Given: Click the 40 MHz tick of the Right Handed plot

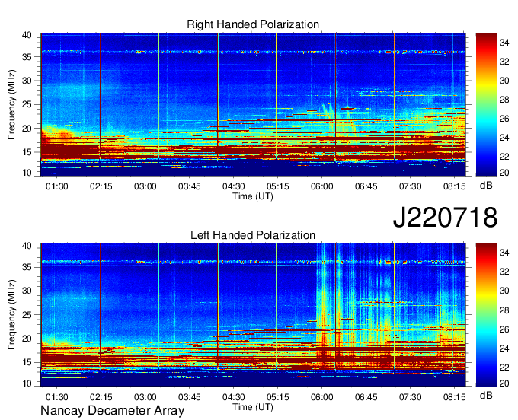Looking at the screenshot, I should [x=27, y=35].
